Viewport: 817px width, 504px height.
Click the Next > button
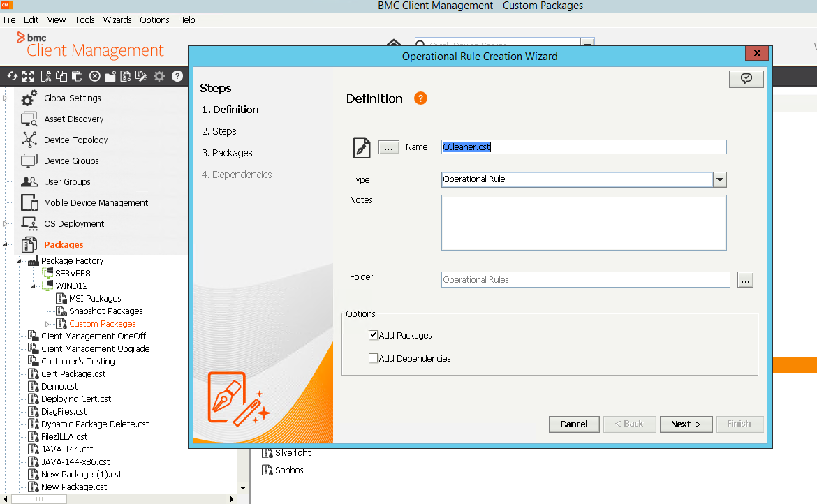pyautogui.click(x=686, y=424)
